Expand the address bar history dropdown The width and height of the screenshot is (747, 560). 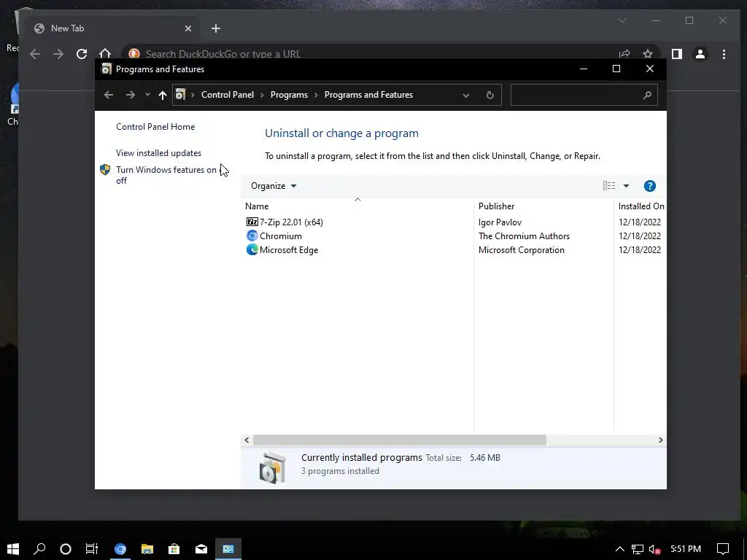[x=466, y=96]
